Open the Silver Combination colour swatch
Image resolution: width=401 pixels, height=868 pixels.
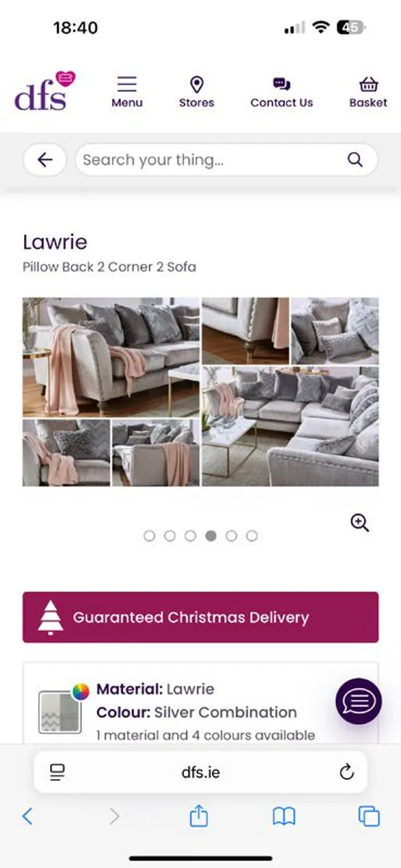coord(59,712)
